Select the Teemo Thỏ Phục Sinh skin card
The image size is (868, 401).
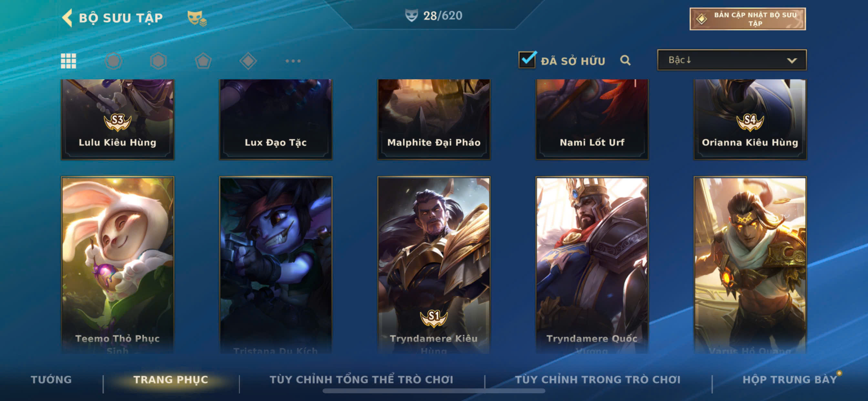pyautogui.click(x=118, y=265)
